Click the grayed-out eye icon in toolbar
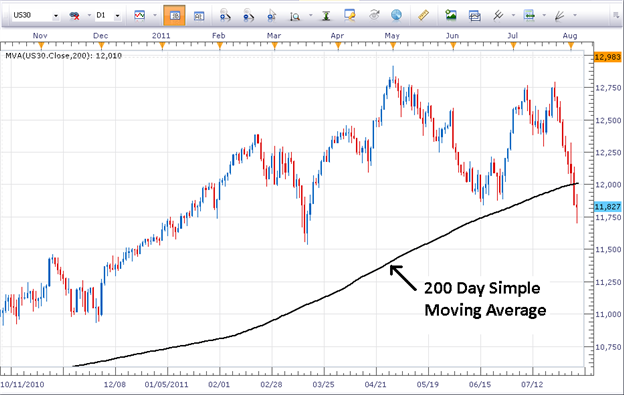 click(374, 15)
